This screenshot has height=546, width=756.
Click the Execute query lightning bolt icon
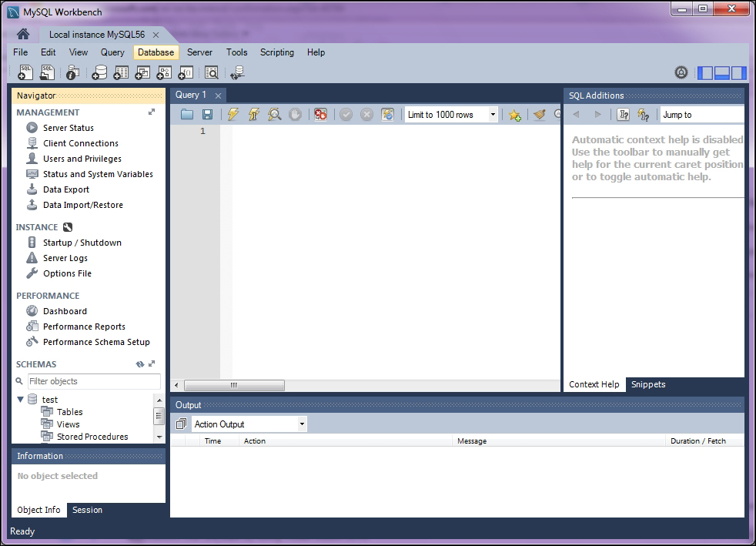click(x=232, y=115)
